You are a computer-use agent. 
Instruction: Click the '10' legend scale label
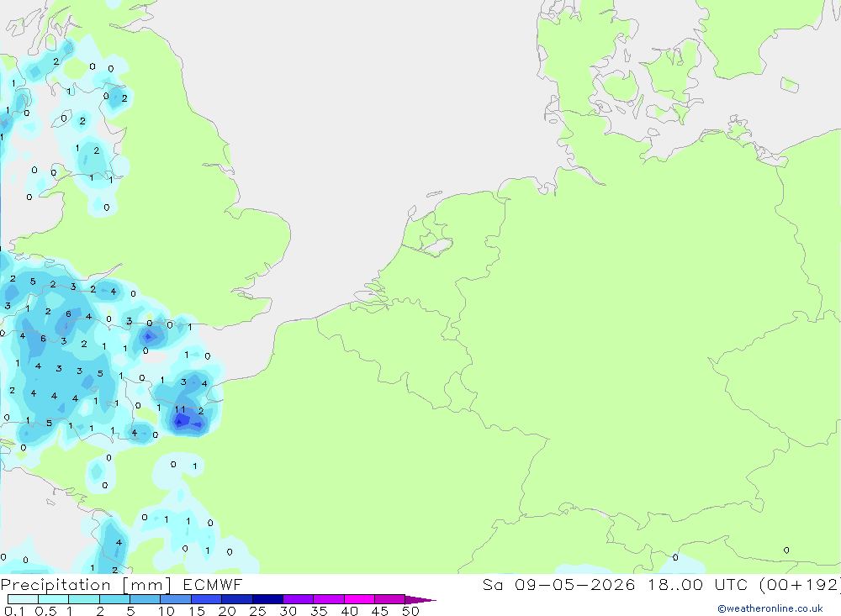click(167, 611)
